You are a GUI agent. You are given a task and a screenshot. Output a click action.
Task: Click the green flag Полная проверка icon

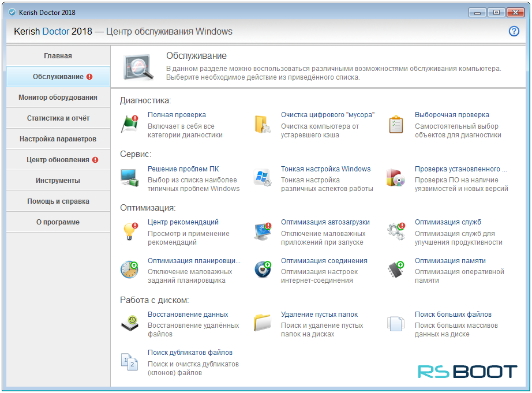click(x=130, y=123)
